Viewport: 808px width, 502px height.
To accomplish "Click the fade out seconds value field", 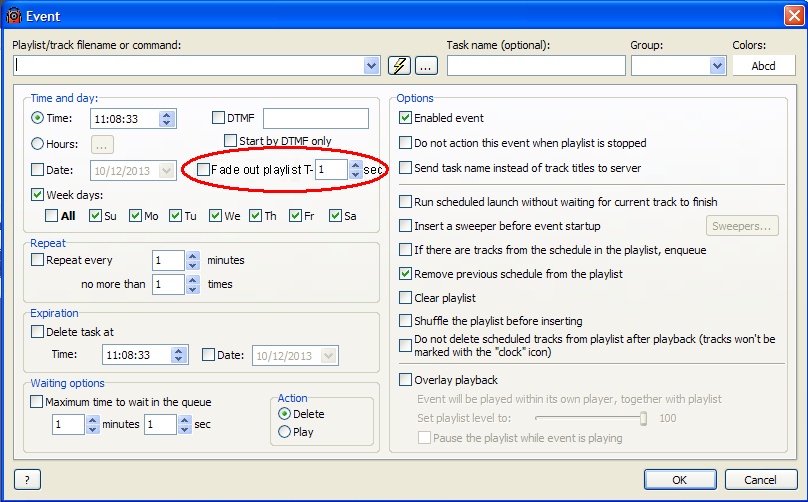I will [331, 170].
